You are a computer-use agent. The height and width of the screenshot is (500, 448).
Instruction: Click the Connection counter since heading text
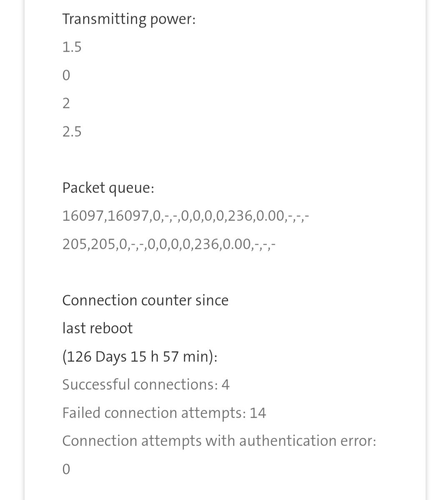[x=145, y=300]
